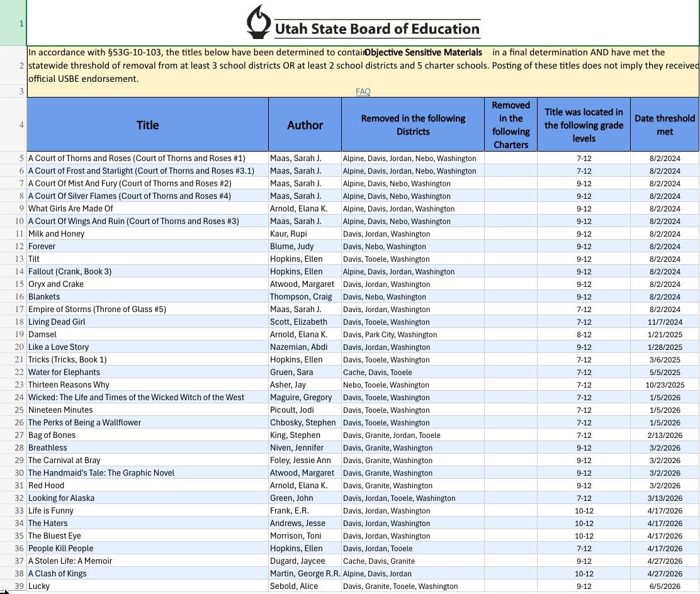The image size is (700, 594).
Task: Click the 'Thirteen Reasons Why' cell
Action: coord(148,384)
